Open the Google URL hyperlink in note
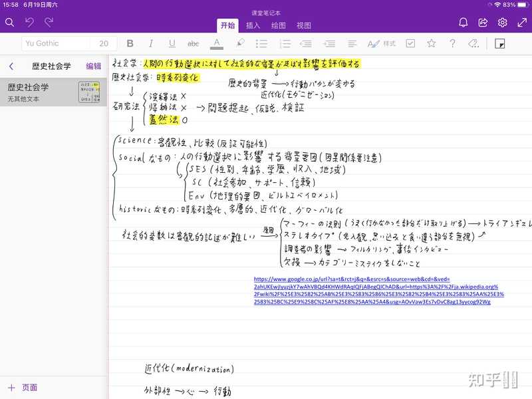The height and width of the screenshot is (399, 532). [379, 291]
